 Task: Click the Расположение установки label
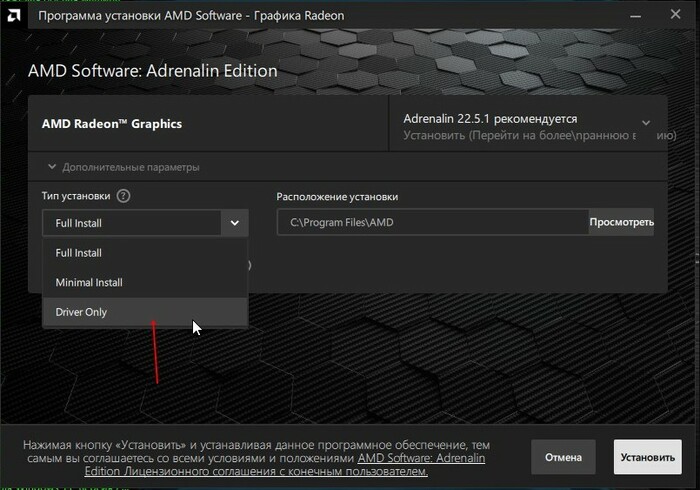click(x=337, y=197)
